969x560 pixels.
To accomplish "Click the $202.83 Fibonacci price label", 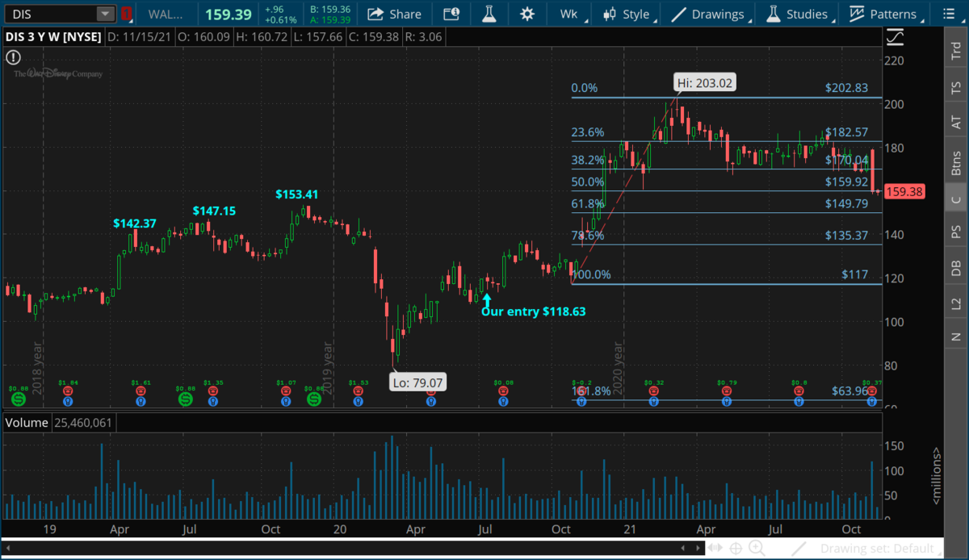I will pyautogui.click(x=846, y=88).
